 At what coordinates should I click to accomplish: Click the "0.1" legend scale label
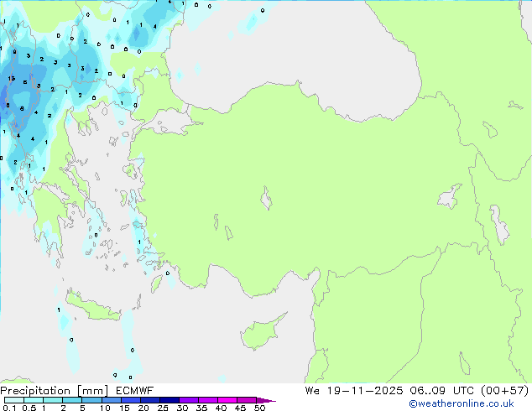coord(9,408)
